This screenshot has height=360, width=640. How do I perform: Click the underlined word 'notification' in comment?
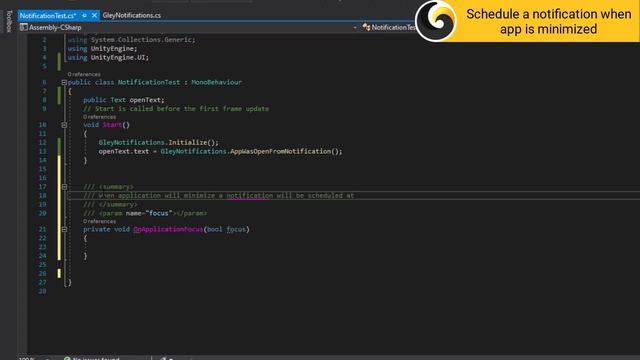click(x=249, y=196)
